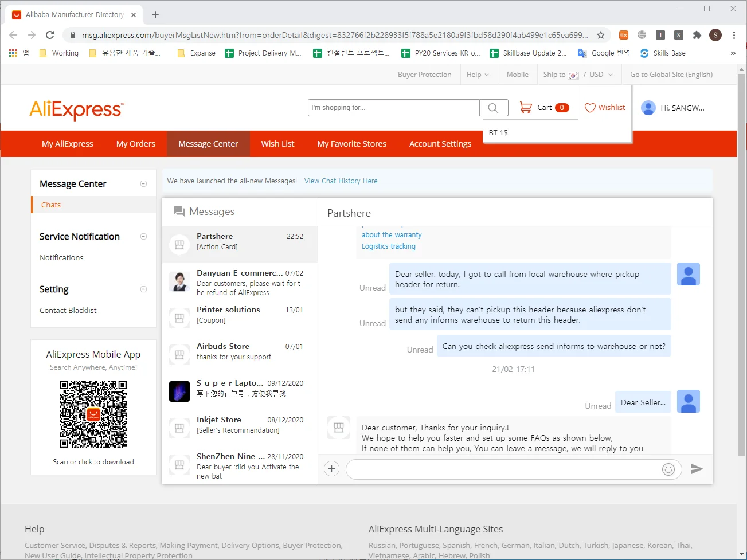747x560 pixels.
Task: Open the Inkjet Store conversation
Action: click(240, 428)
